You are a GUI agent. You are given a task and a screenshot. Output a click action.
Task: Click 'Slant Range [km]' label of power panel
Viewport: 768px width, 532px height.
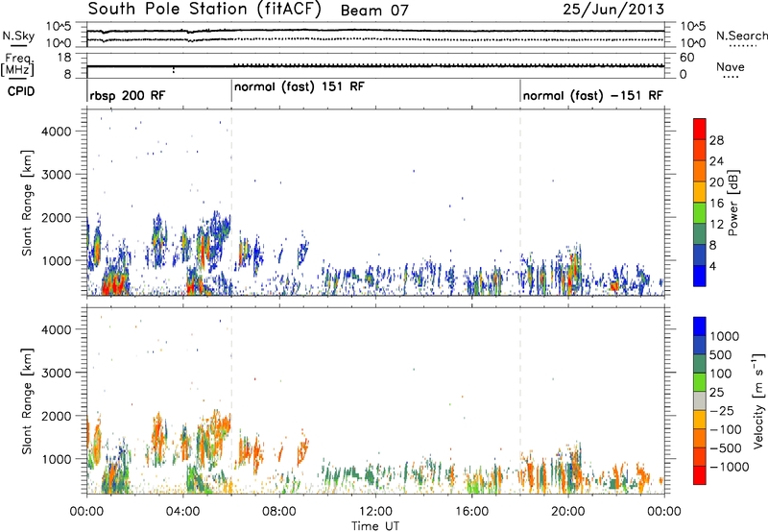click(27, 203)
